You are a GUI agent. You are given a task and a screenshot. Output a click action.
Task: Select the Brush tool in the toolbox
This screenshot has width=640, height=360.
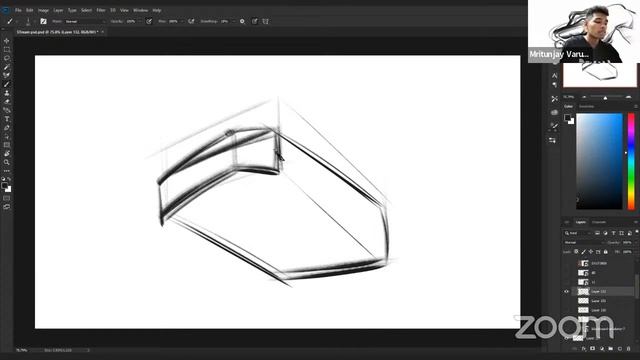click(x=7, y=84)
